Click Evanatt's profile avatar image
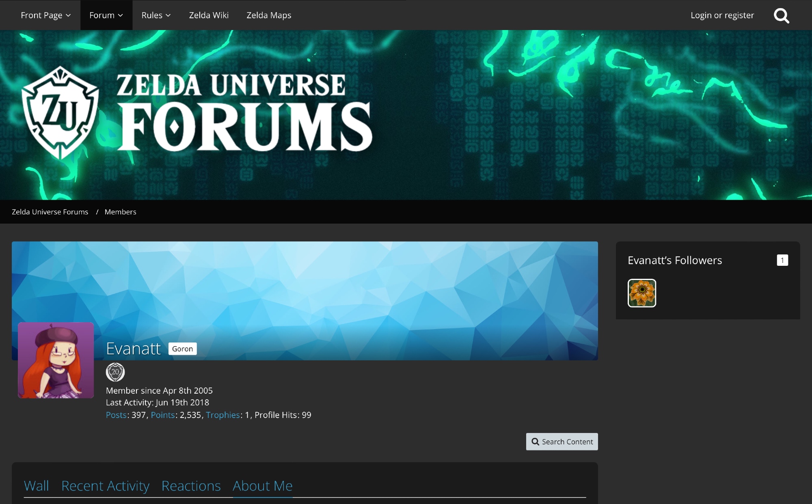Viewport: 812px width, 504px height. pos(56,360)
